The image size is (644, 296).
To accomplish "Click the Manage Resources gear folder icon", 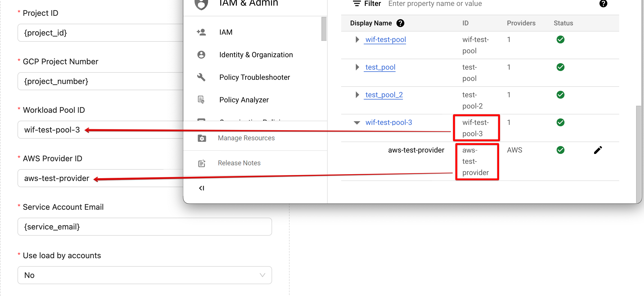I will click(202, 138).
